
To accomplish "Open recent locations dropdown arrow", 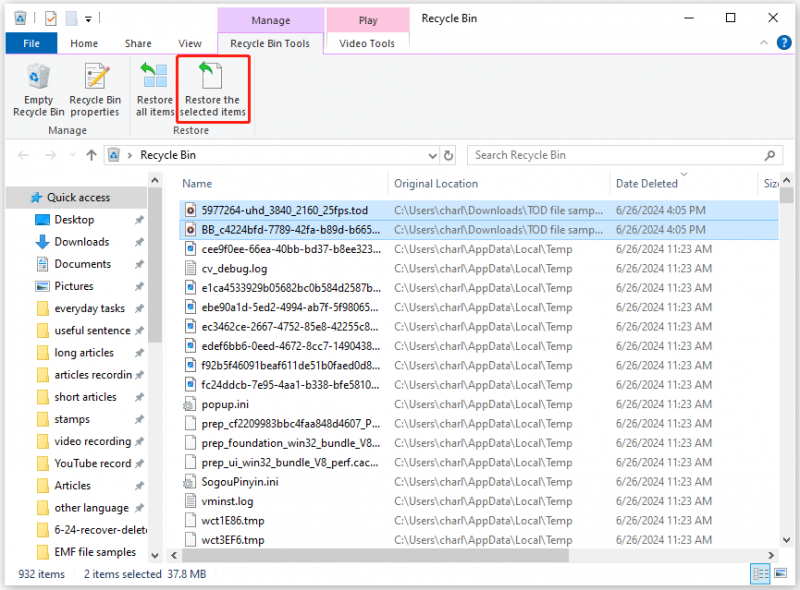I will pos(72,155).
